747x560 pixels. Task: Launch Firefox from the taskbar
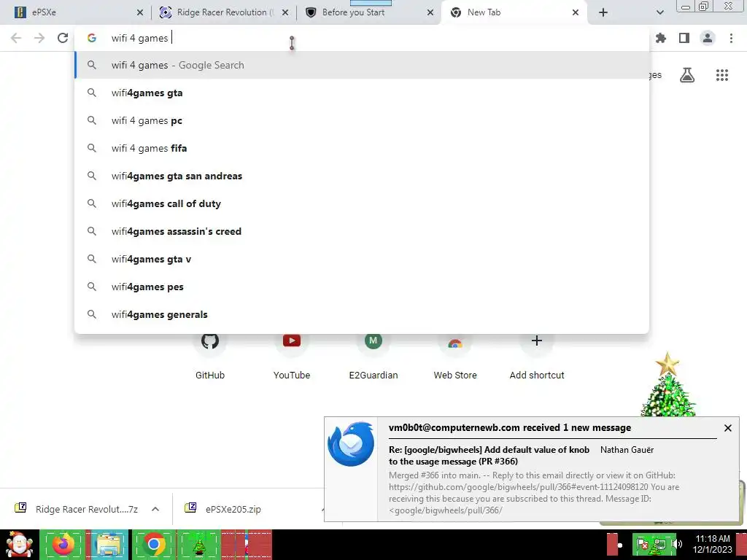[x=63, y=545]
